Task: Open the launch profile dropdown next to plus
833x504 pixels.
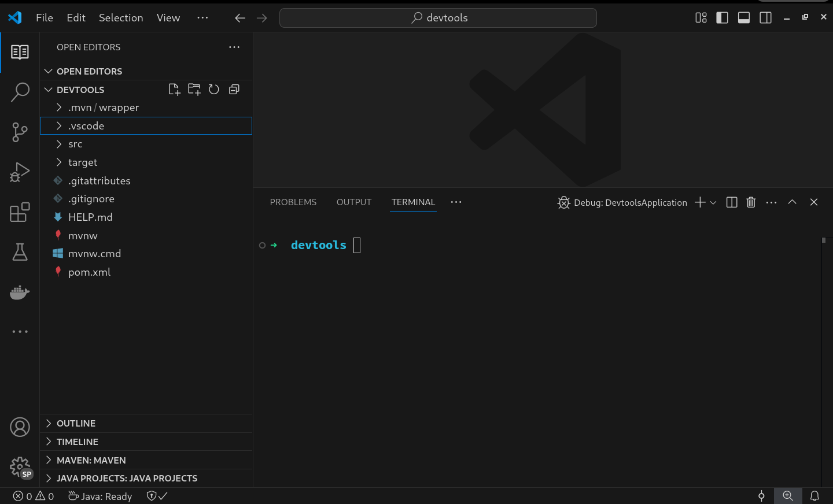Action: pos(713,202)
